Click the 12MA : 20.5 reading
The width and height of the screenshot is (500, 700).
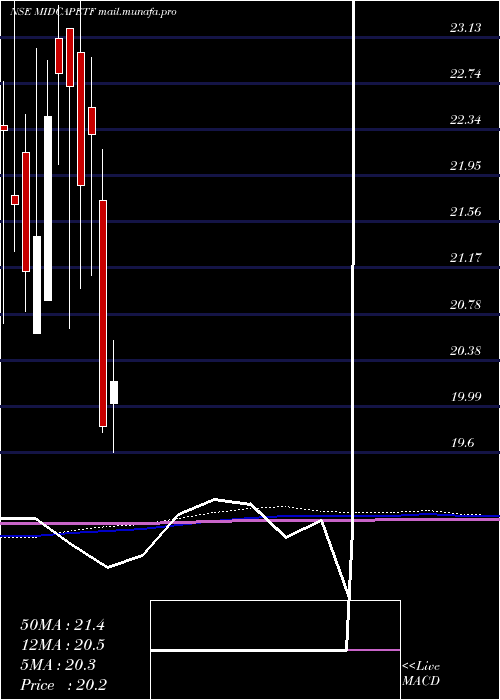point(62,645)
